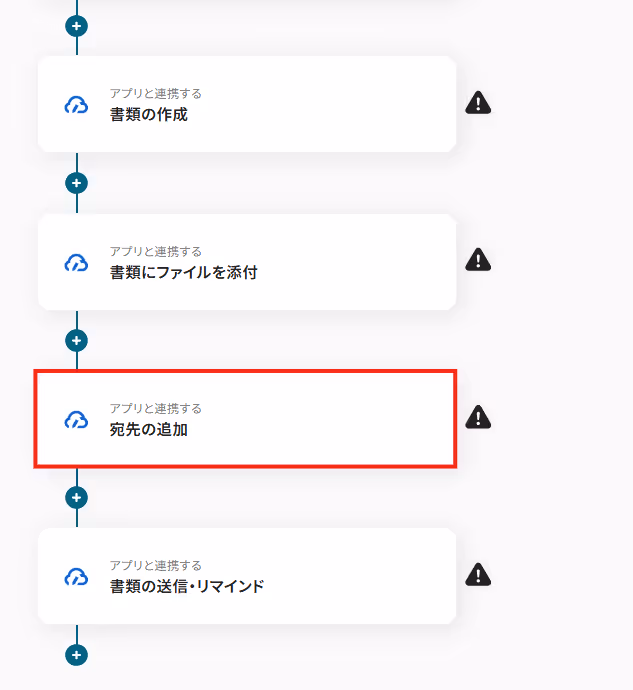Image resolution: width=633 pixels, height=690 pixels.
Task: Add step between 書類の作成 and 書類にファイルを添付
Action: (77, 183)
